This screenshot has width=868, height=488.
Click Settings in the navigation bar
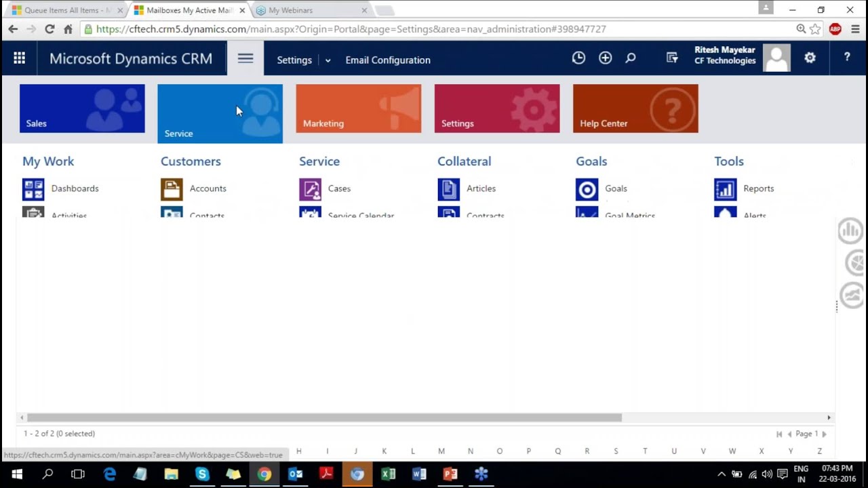click(x=294, y=60)
